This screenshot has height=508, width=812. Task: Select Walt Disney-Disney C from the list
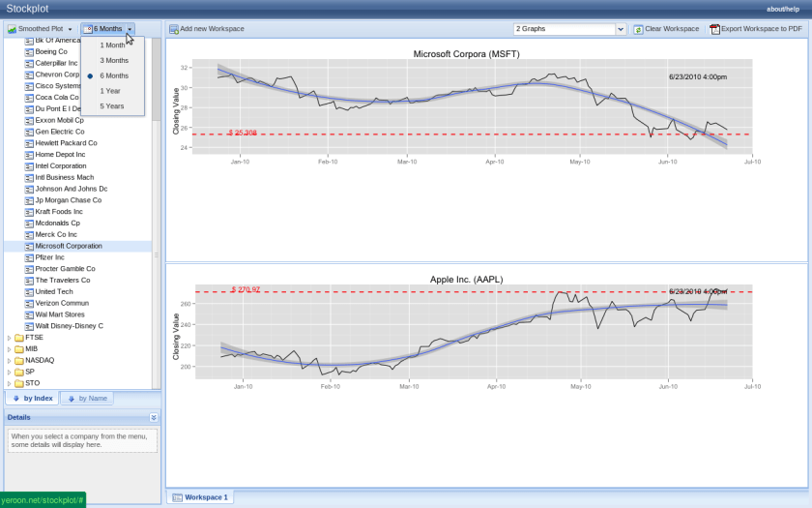(69, 326)
